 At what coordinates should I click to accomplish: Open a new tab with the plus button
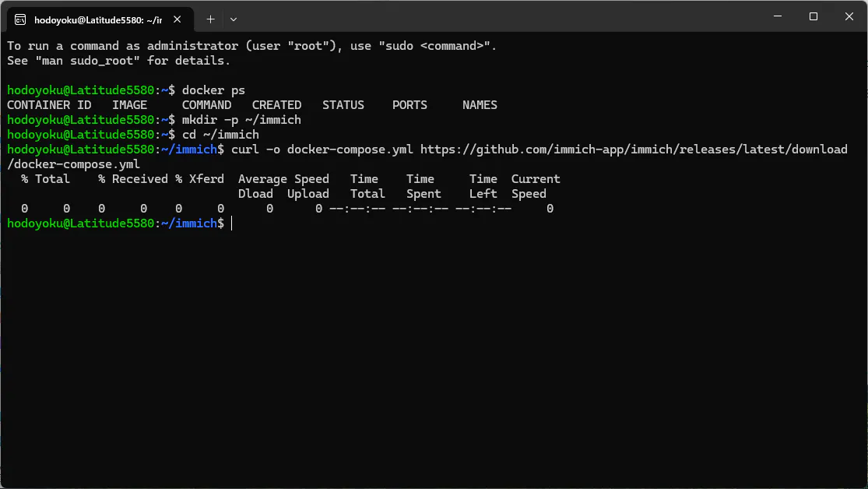210,19
